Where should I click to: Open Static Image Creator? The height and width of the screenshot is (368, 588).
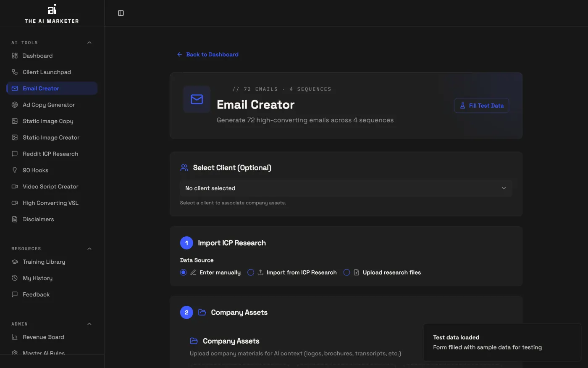tap(52, 138)
